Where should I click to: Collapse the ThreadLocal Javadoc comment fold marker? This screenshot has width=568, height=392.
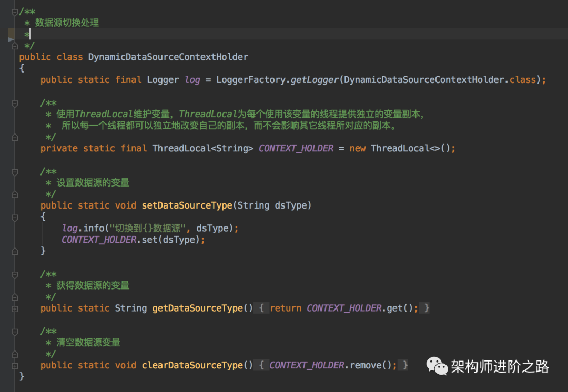(15, 104)
